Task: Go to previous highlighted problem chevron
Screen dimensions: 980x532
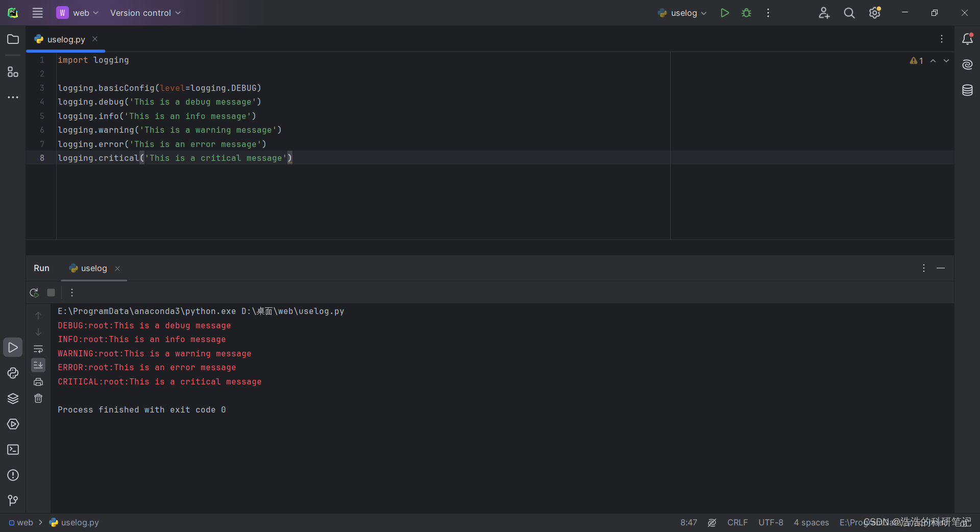Action: pyautogui.click(x=933, y=61)
